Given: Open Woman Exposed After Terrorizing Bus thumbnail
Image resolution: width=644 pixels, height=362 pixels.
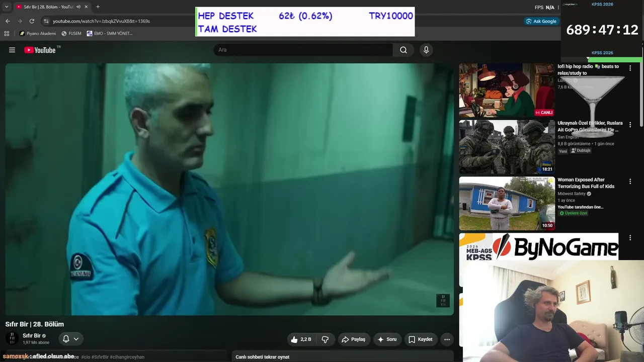Looking at the screenshot, I should [507, 203].
